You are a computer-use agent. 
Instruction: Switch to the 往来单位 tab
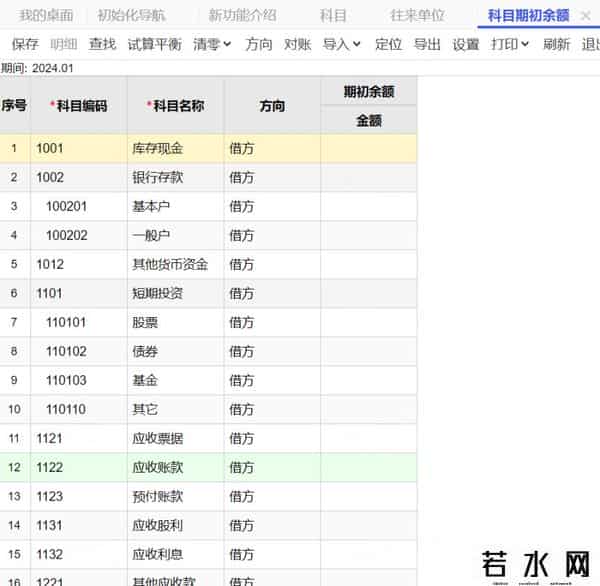417,15
